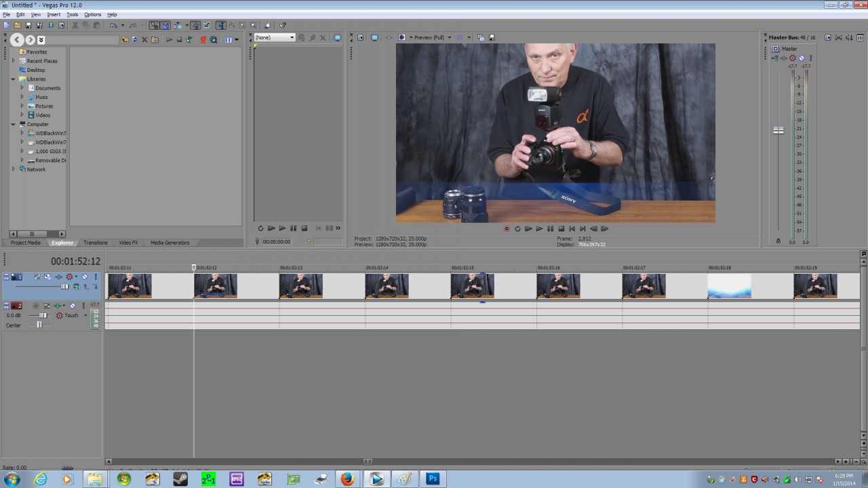Click the Master Bus volume fader
This screenshot has height=488, width=868.
(778, 130)
